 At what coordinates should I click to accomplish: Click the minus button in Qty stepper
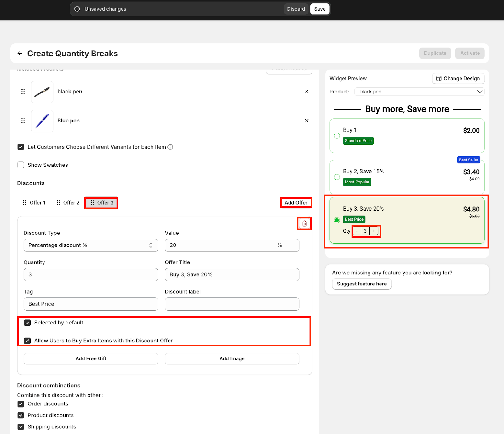[357, 231]
